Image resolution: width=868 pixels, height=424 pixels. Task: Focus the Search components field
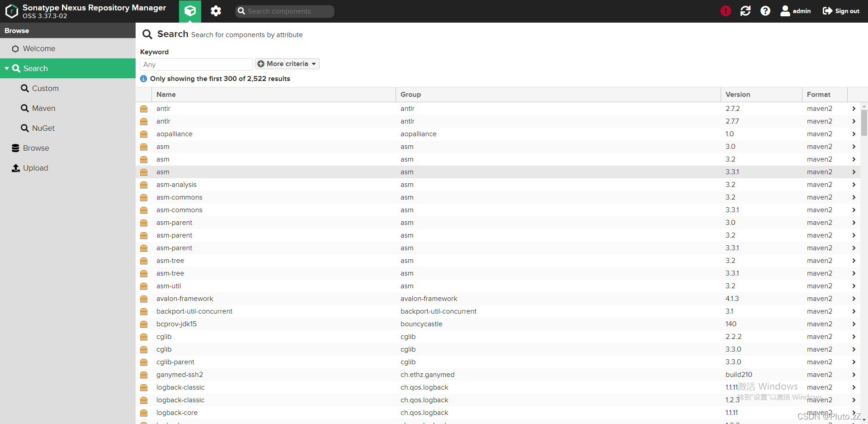pyautogui.click(x=285, y=11)
